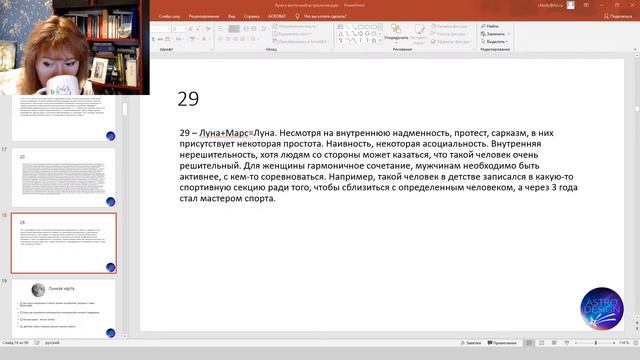Click the character spacing icon
640x360 pixels.
[x=168, y=39]
